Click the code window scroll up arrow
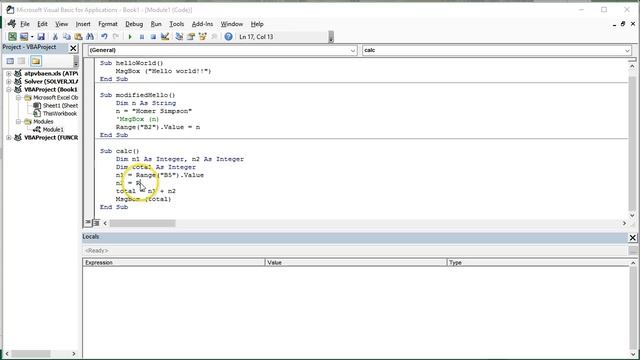 [x=632, y=66]
